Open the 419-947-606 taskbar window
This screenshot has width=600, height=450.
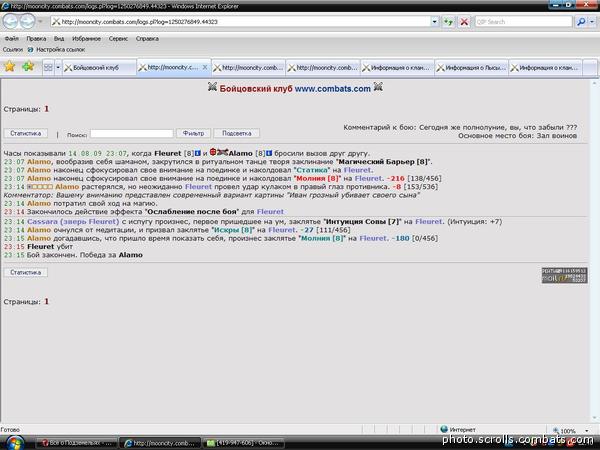point(243,443)
